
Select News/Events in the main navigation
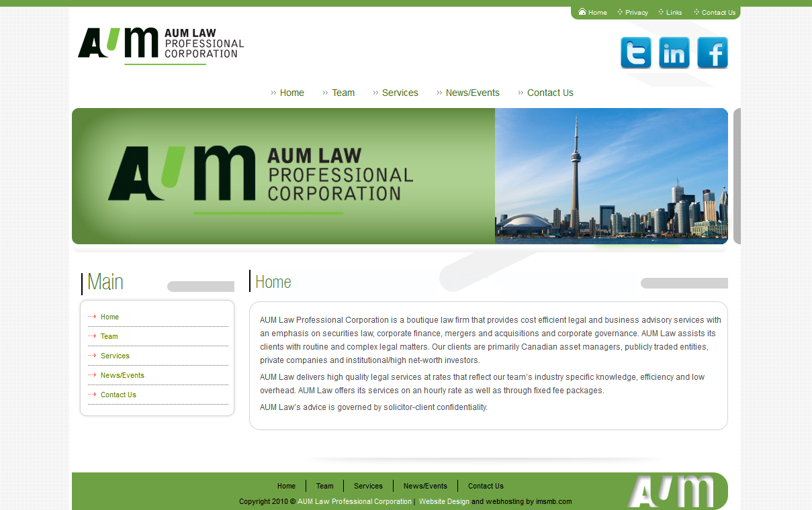click(473, 93)
